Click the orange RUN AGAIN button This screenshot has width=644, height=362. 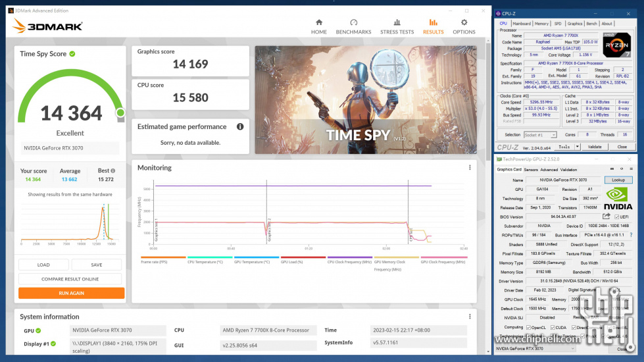click(72, 293)
